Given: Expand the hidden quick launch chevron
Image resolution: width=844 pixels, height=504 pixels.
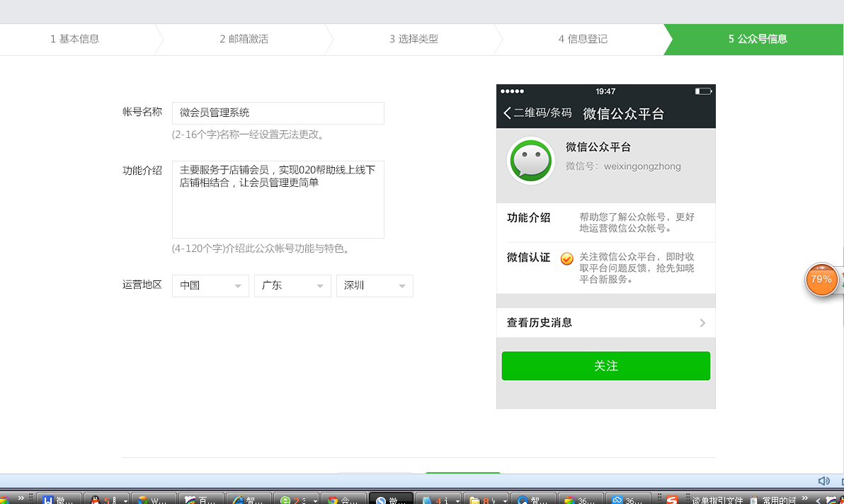Looking at the screenshot, I should tap(21, 498).
